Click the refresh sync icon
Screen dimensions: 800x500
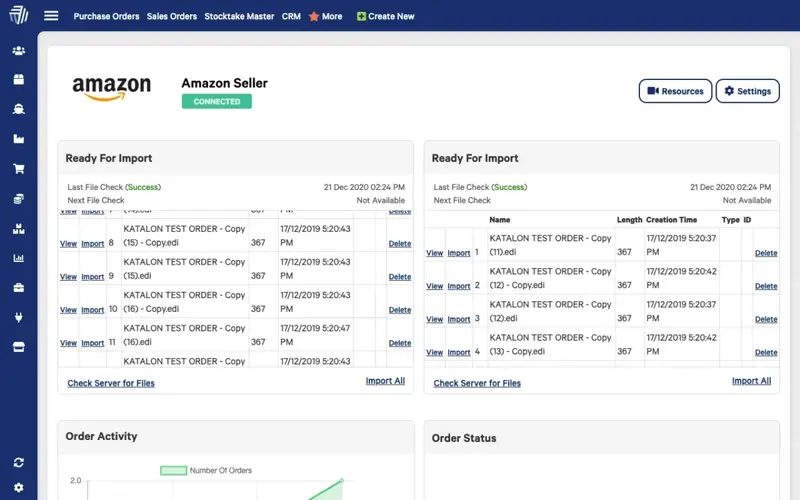[x=18, y=462]
